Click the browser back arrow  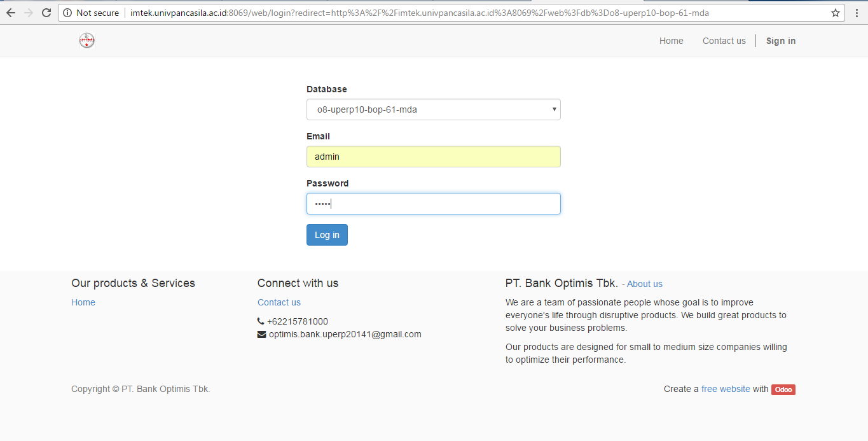tap(11, 13)
